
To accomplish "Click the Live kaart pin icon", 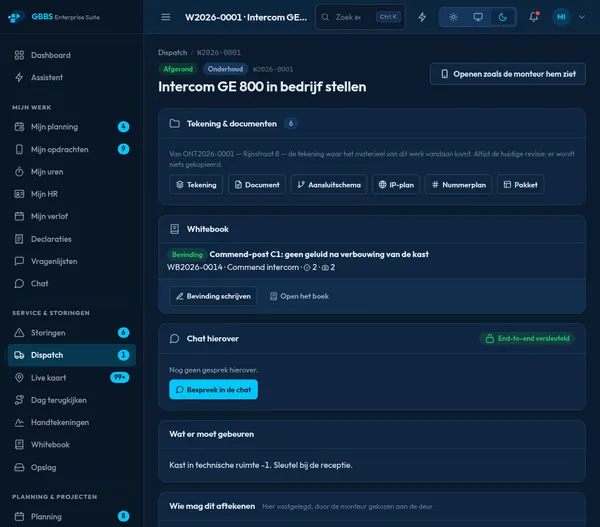I will pos(19,378).
